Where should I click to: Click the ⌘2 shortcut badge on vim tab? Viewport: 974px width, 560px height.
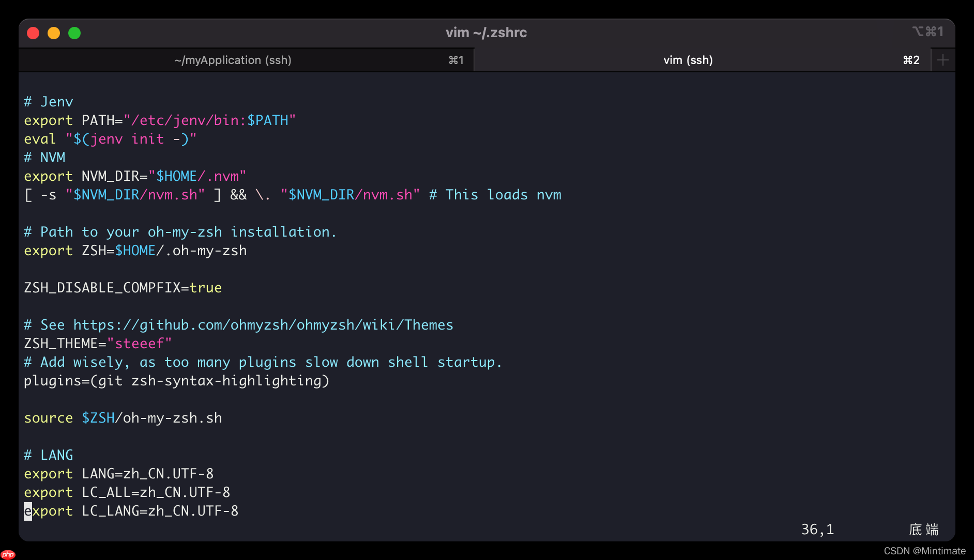[x=910, y=60]
